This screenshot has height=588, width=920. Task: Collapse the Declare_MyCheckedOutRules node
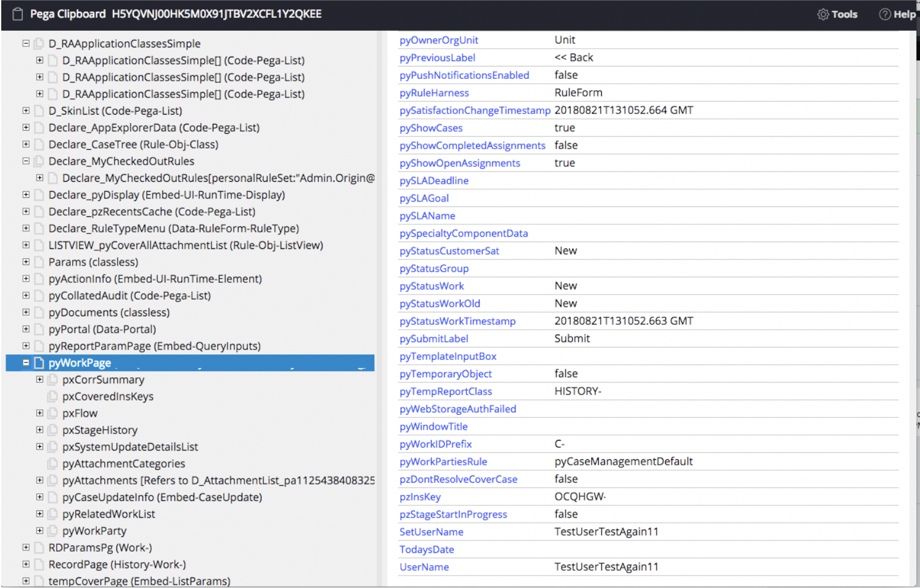[x=26, y=161]
